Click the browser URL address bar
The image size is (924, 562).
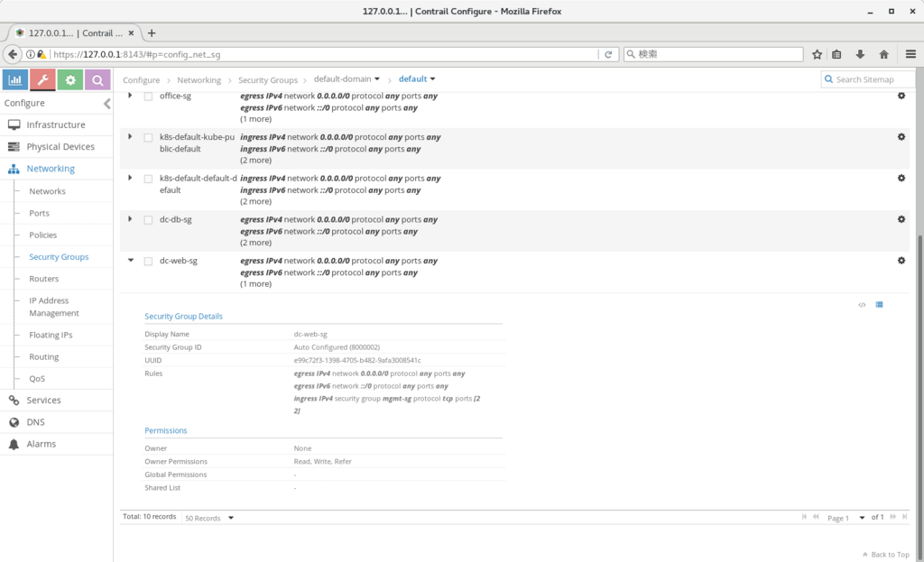[324, 54]
